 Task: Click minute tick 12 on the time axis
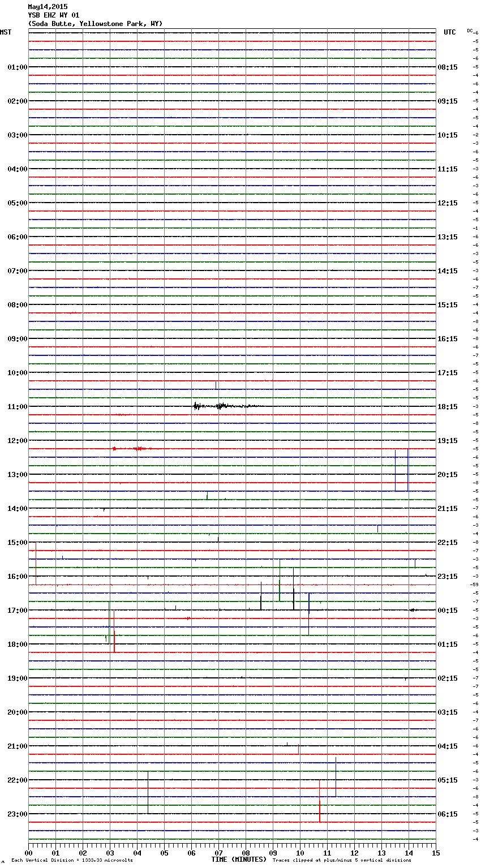click(x=354, y=853)
